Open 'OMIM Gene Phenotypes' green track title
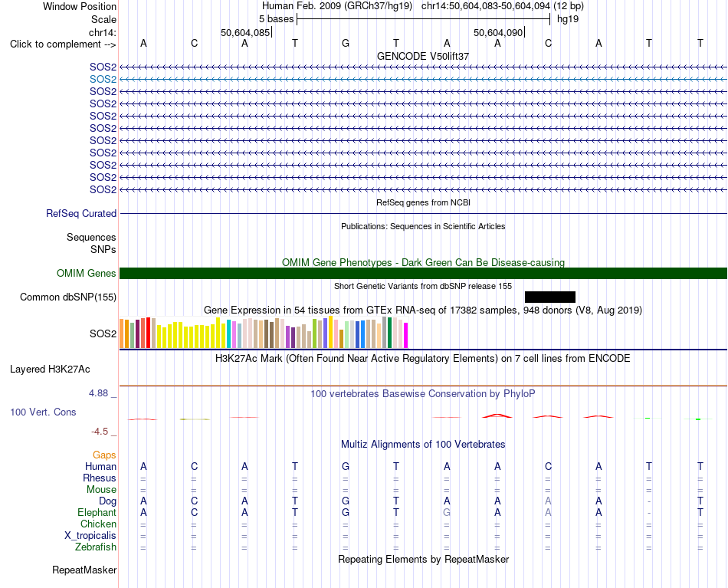Viewport: 728px width, 588px height. point(423,262)
